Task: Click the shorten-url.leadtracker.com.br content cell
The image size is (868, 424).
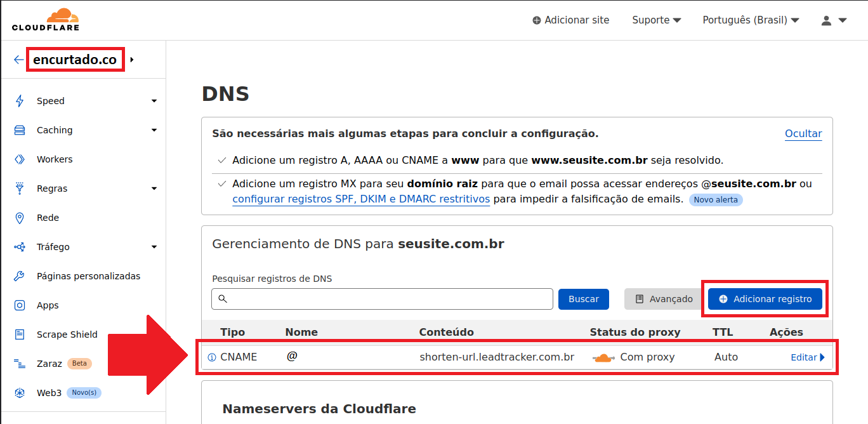Action: [497, 357]
